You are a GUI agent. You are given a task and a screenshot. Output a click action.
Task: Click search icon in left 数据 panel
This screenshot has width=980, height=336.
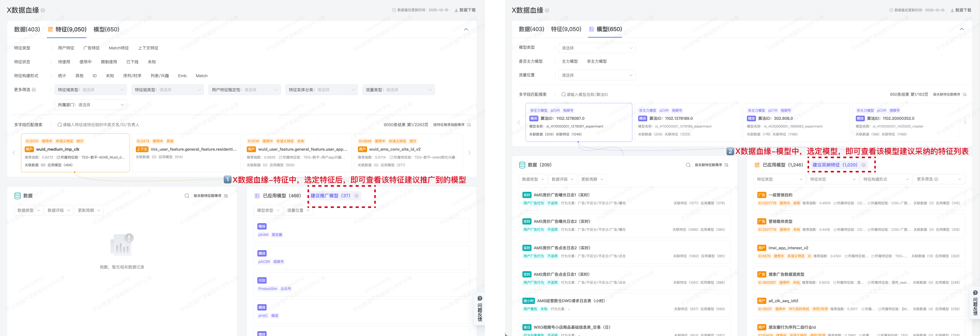pyautogui.click(x=187, y=196)
